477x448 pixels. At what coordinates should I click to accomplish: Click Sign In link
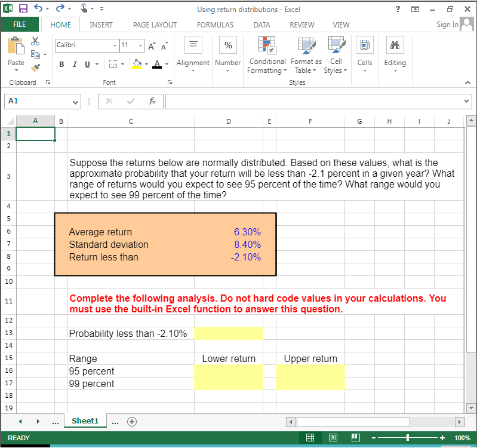(x=447, y=24)
